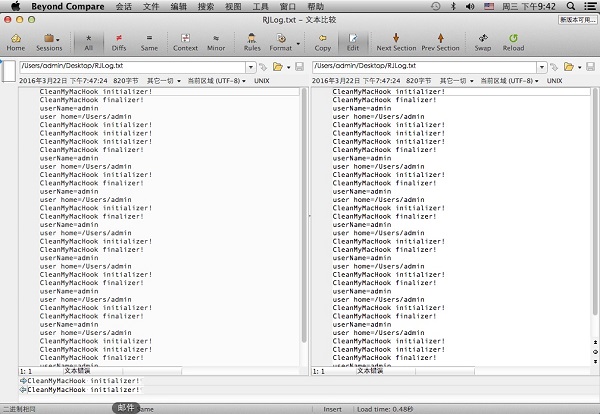Open the Sessions toolbar button
This screenshot has height=414, width=600.
[49, 41]
